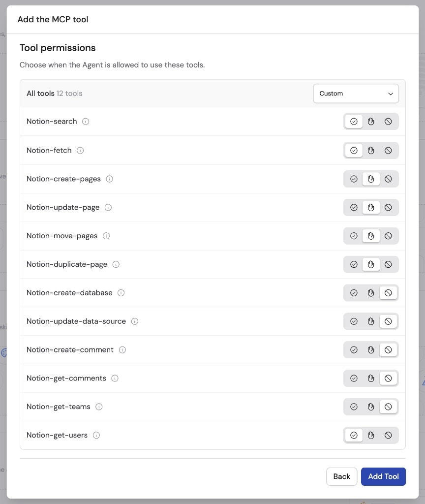Click the Back button
Image resolution: width=425 pixels, height=504 pixels.
point(341,476)
